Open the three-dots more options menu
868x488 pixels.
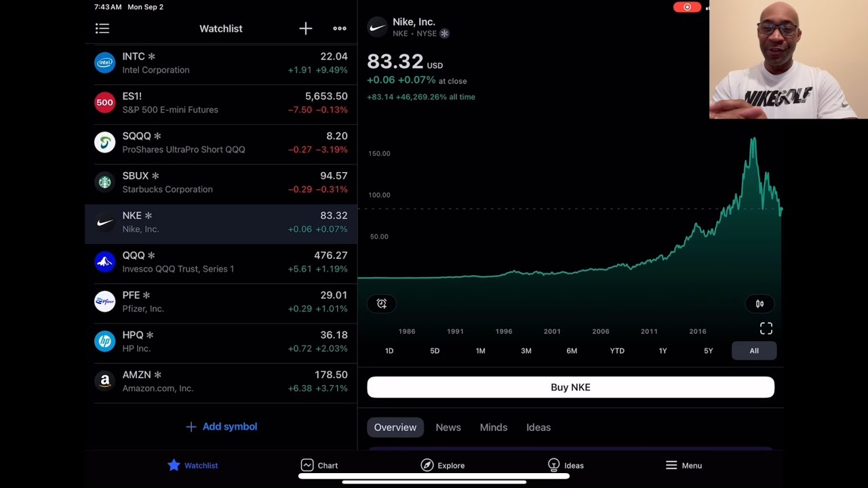pos(340,28)
